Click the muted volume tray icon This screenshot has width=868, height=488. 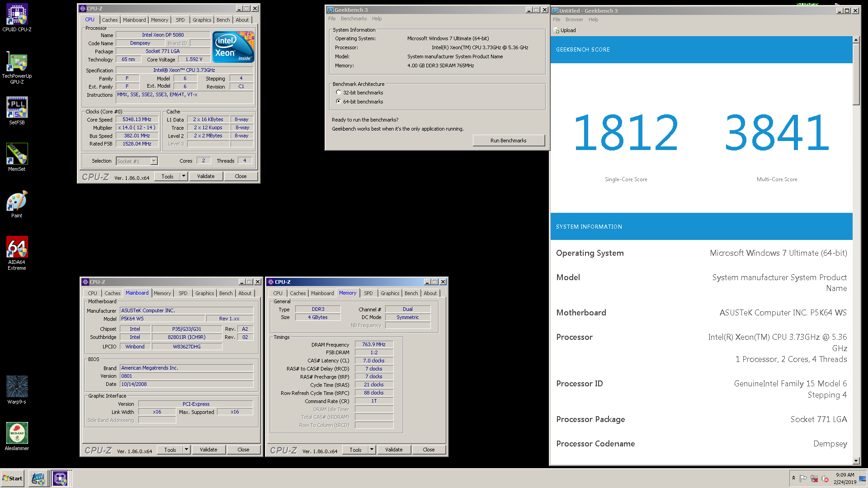coord(825,479)
